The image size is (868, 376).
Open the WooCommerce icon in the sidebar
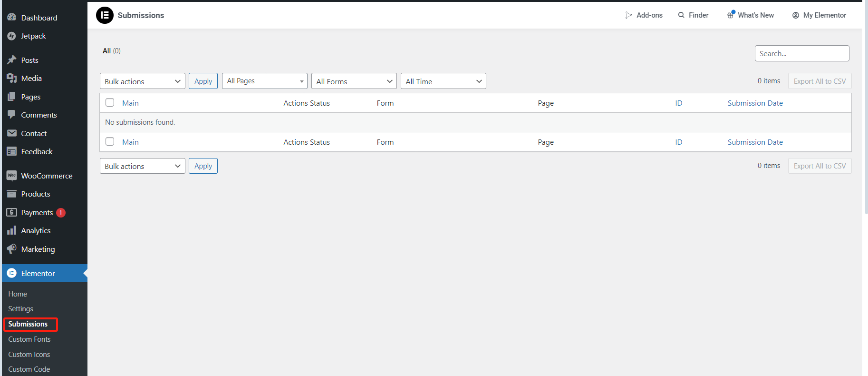12,176
